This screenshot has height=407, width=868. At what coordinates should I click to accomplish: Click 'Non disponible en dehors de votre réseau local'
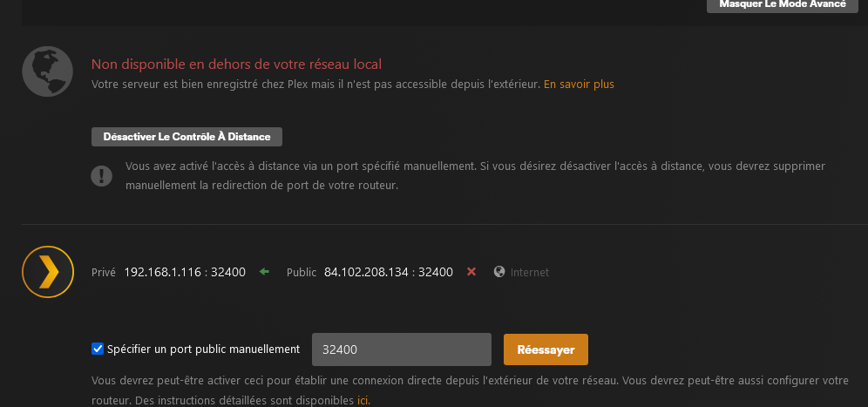236,64
